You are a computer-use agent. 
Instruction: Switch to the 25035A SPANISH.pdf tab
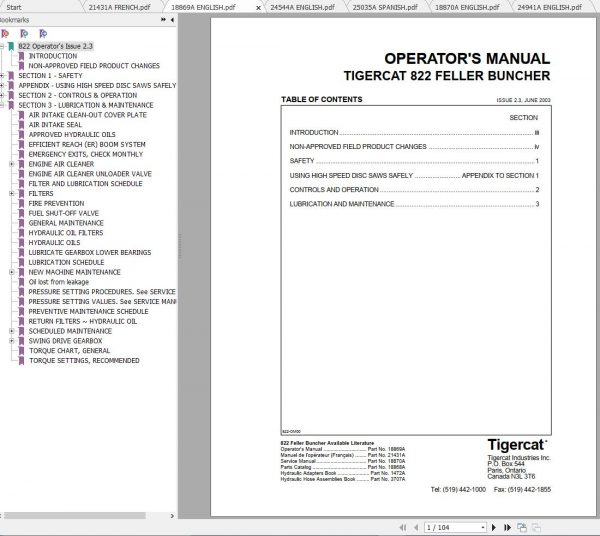385,7
